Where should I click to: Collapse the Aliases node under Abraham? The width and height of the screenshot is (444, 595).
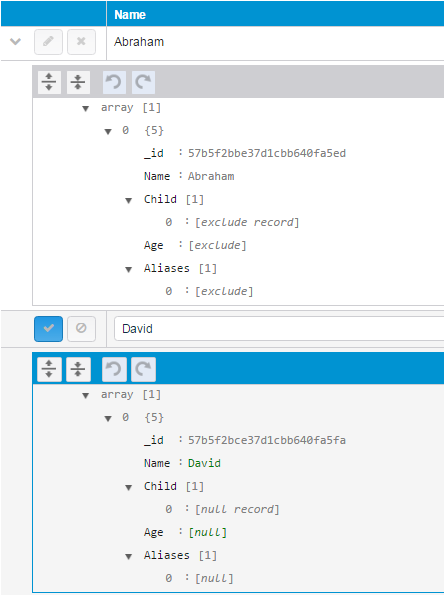129,269
